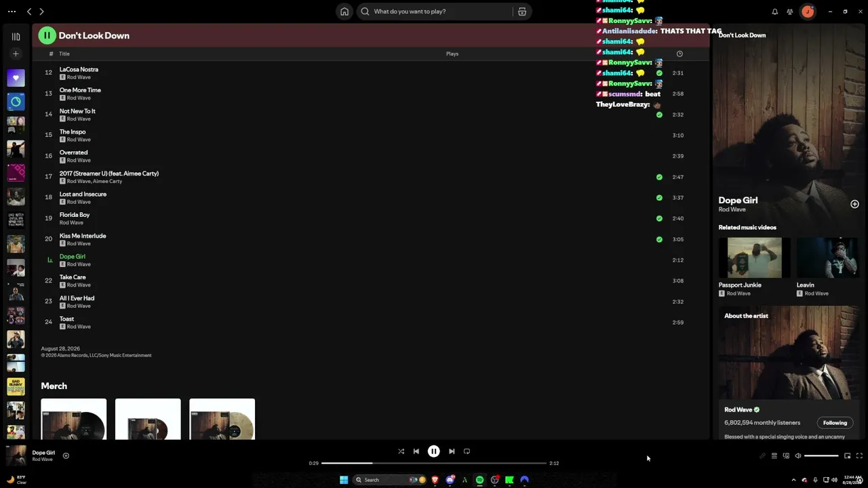
Task: Expand the system tray hidden icons chevron
Action: point(793,480)
